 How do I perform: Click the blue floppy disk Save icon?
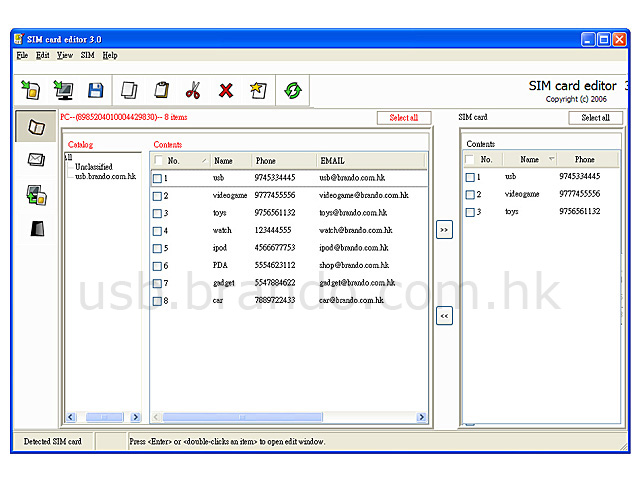tap(96, 90)
